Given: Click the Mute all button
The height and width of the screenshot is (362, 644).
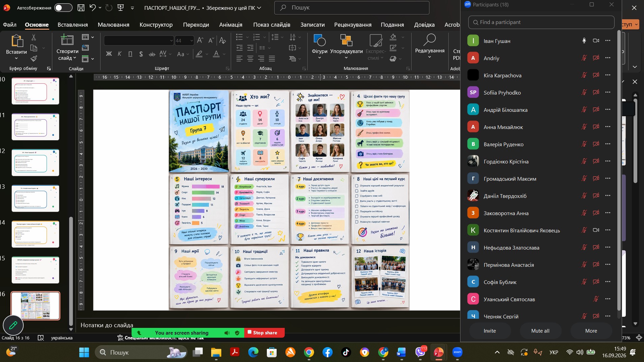Looking at the screenshot, I should click(540, 331).
